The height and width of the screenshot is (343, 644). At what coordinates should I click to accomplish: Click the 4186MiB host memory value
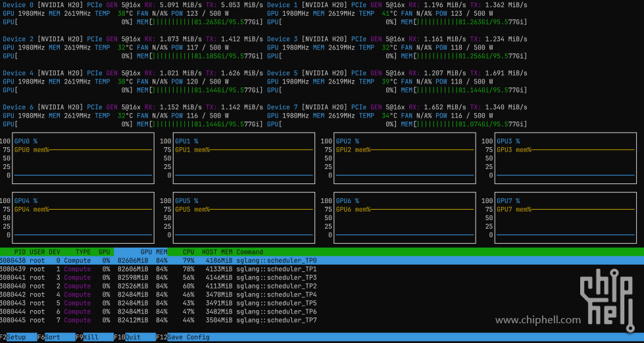(x=219, y=260)
